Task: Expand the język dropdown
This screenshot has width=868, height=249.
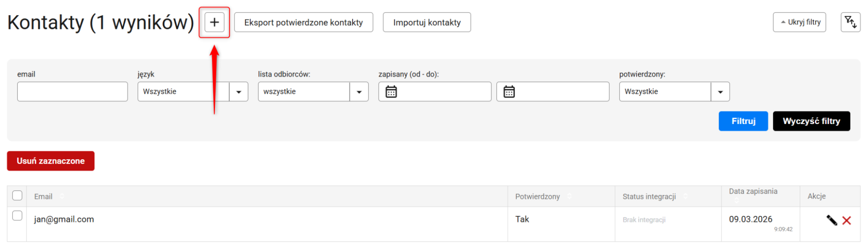Action: [238, 92]
